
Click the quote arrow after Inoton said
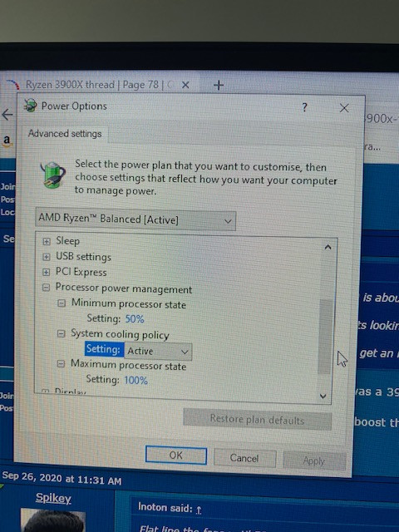(x=199, y=510)
